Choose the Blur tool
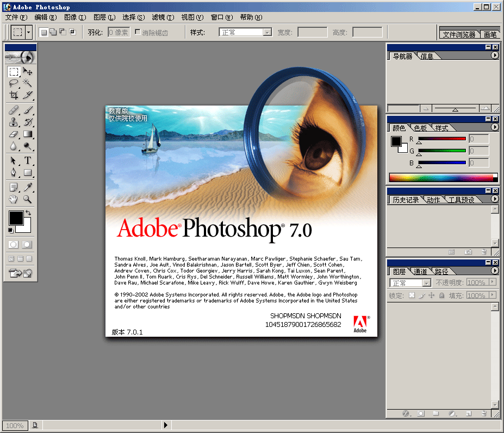504x433 pixels. [14, 146]
